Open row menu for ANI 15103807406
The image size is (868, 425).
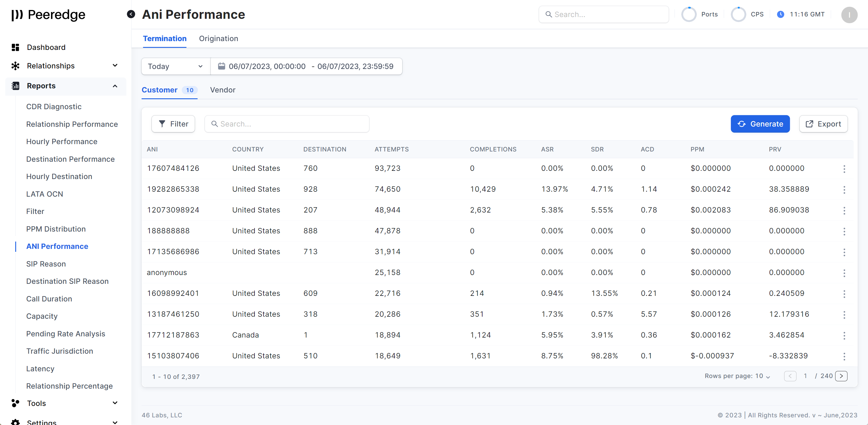(844, 356)
